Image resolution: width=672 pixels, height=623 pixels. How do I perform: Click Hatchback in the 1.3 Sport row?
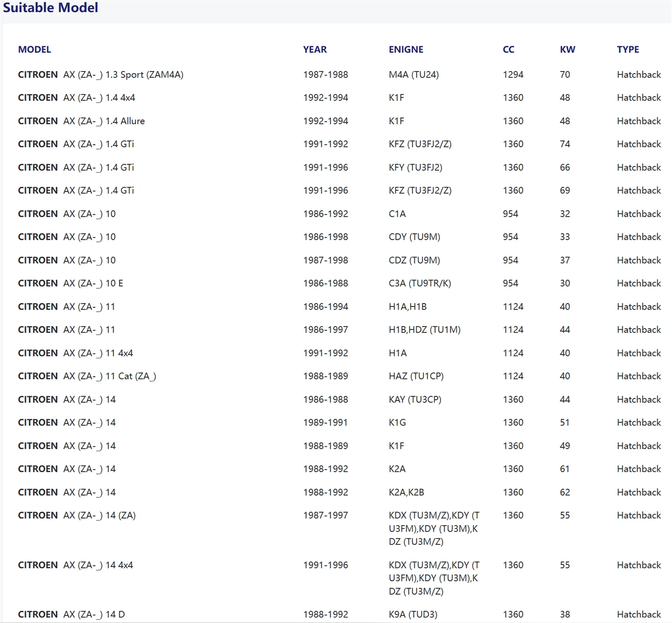pos(639,75)
